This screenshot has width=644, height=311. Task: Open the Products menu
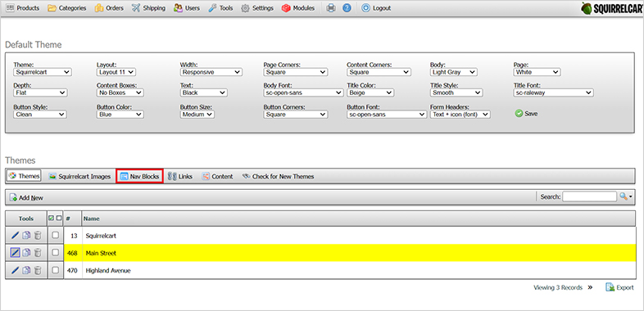coord(23,8)
